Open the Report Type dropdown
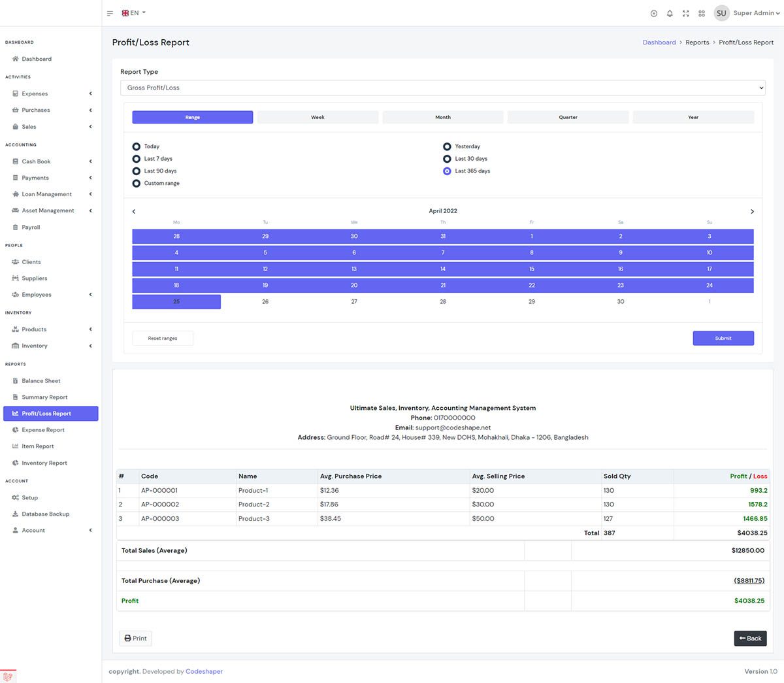The image size is (784, 683). (442, 88)
